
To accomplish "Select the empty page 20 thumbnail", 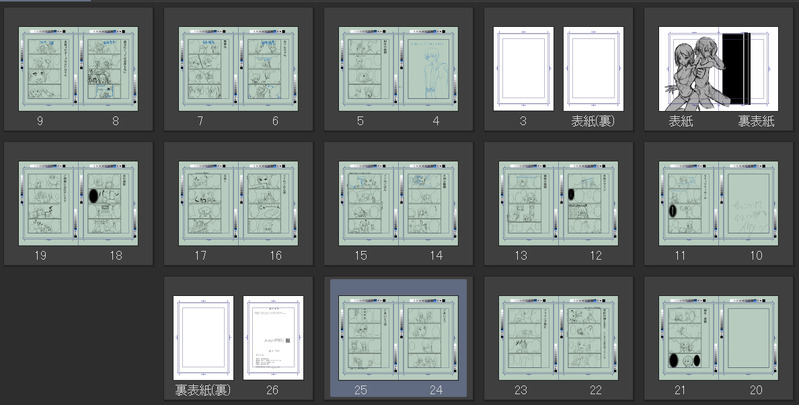I will (x=748, y=338).
